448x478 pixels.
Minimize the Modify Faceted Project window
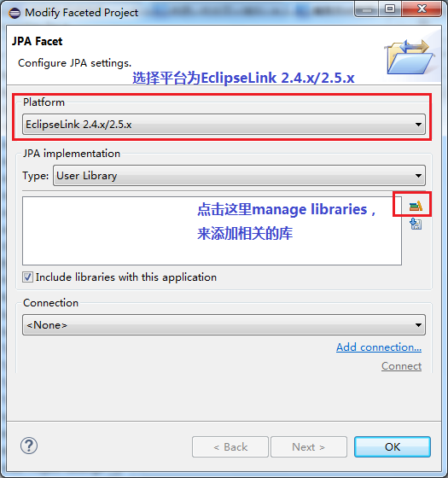[x=367, y=9]
